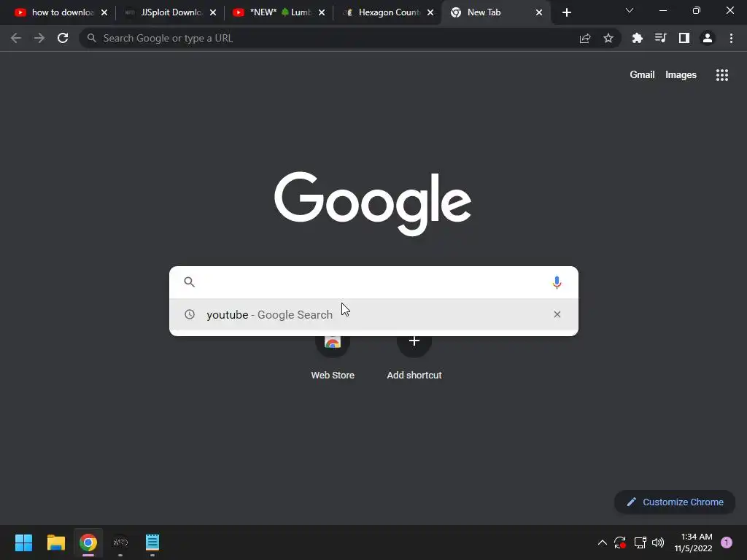Open the volume speaker icon
747x560 pixels.
tap(658, 542)
